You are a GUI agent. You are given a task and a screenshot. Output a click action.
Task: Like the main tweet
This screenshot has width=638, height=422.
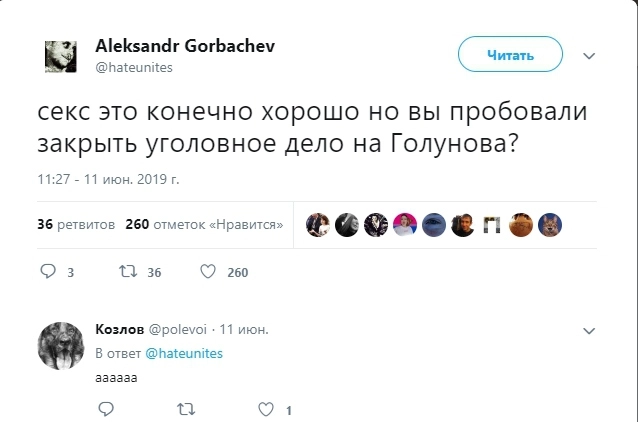[x=208, y=271]
